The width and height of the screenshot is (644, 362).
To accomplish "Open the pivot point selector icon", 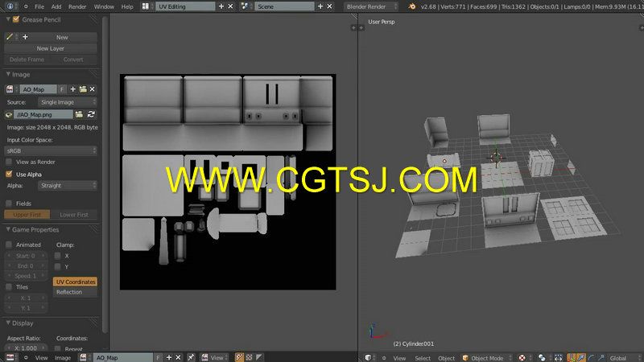I will pos(542,358).
